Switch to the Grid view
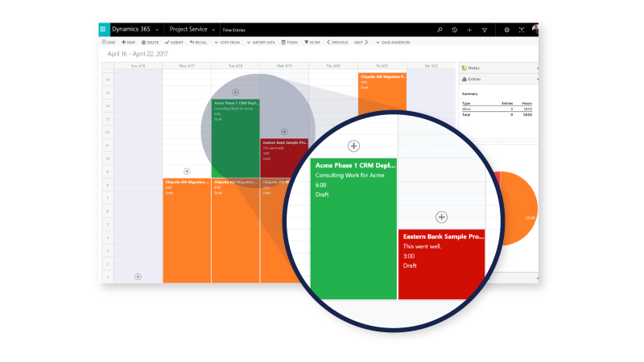 (x=109, y=42)
